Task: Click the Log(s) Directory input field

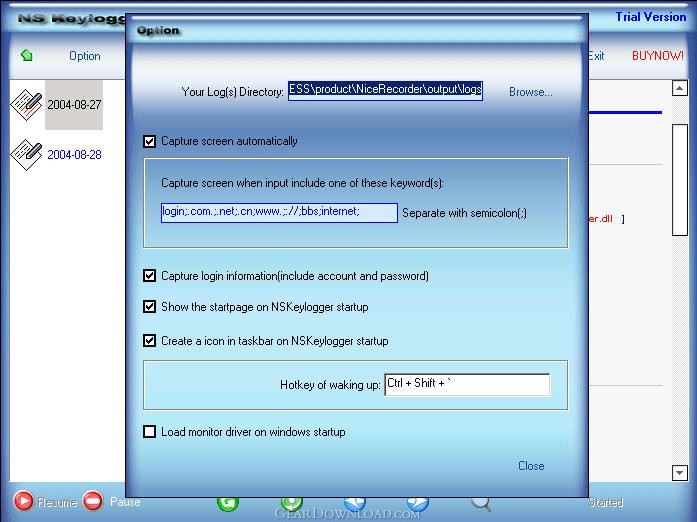Action: tap(385, 91)
